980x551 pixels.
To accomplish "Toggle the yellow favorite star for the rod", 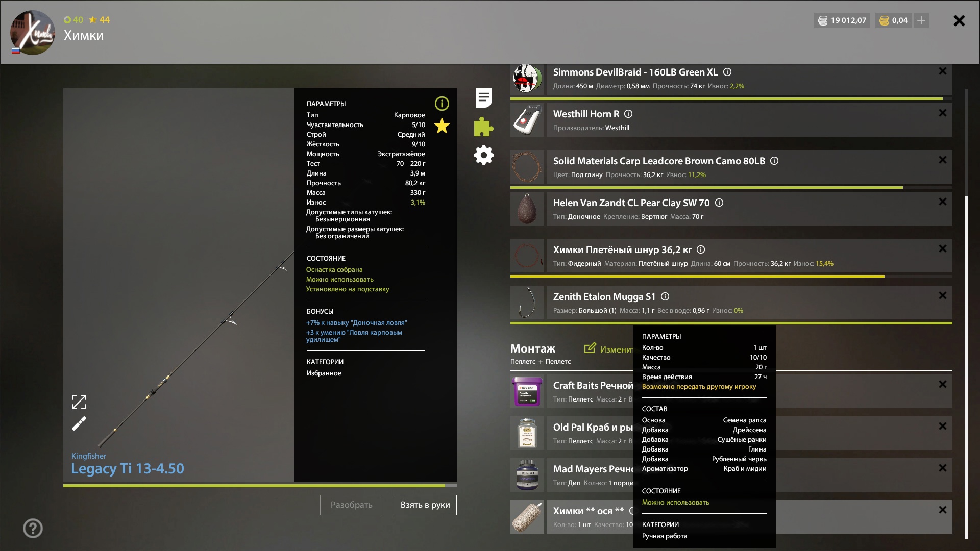I will 442,126.
